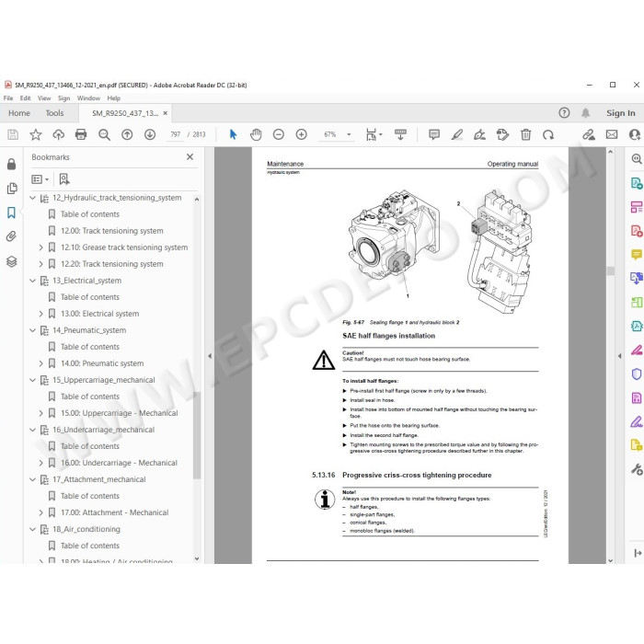Click the share link icon
This screenshot has width=644, height=644.
589,134
